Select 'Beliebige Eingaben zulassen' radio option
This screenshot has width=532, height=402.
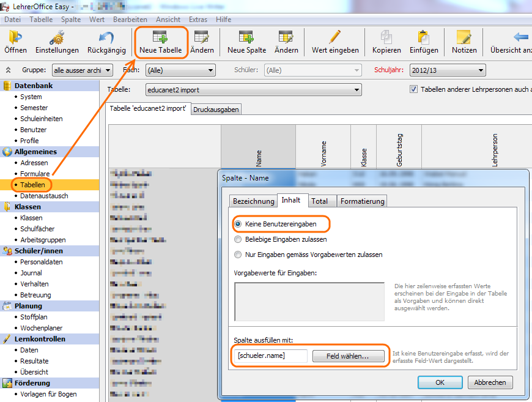(x=238, y=239)
